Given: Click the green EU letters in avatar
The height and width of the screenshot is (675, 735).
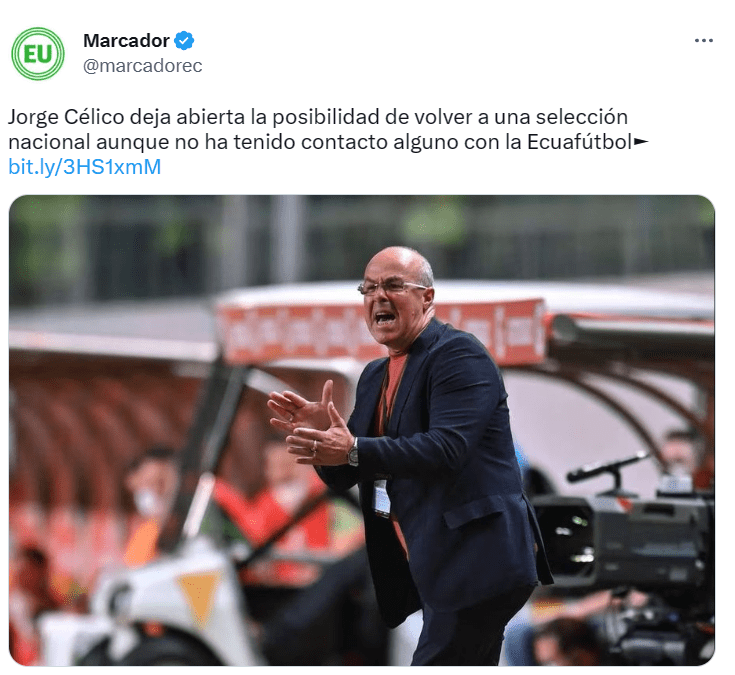Looking at the screenshot, I should 38,54.
